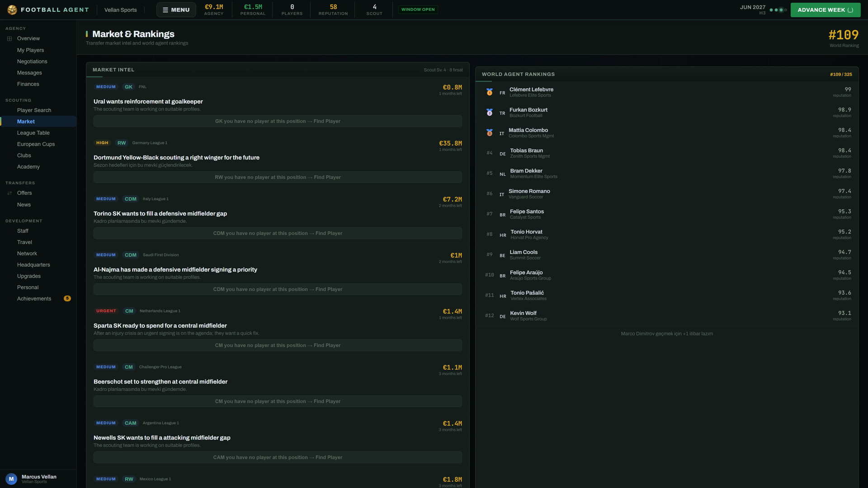Find RW player for Dortmund Yellow-Black
The height and width of the screenshot is (488, 868).
click(278, 177)
